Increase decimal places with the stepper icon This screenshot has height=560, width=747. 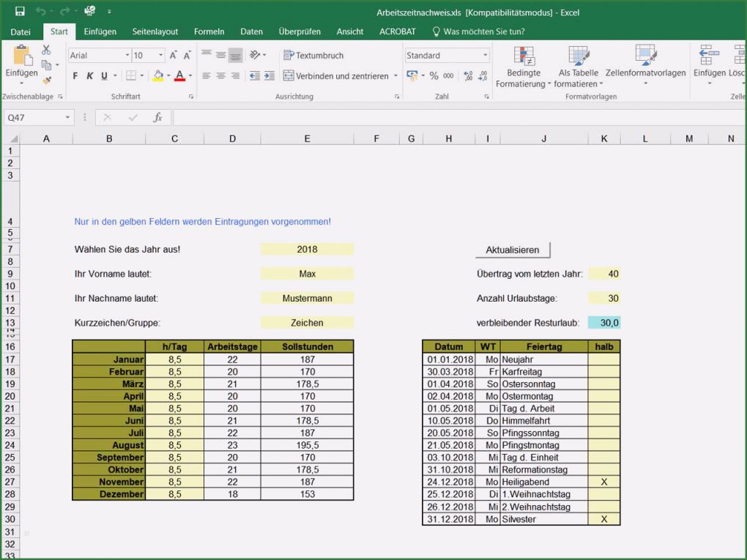[467, 75]
